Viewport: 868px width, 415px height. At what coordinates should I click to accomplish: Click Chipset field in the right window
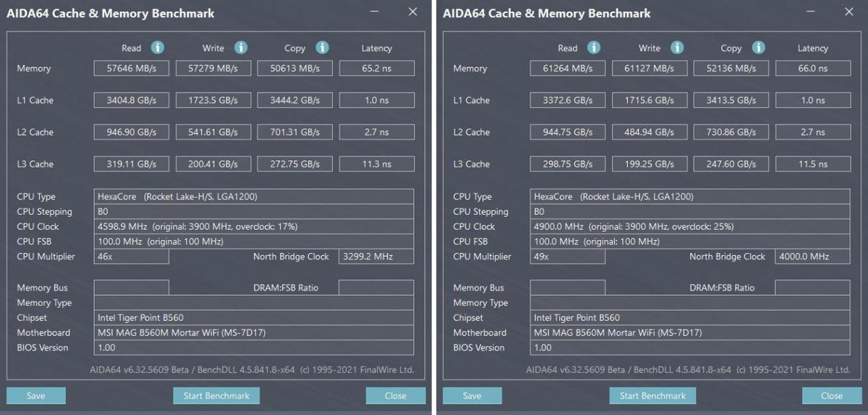690,317
